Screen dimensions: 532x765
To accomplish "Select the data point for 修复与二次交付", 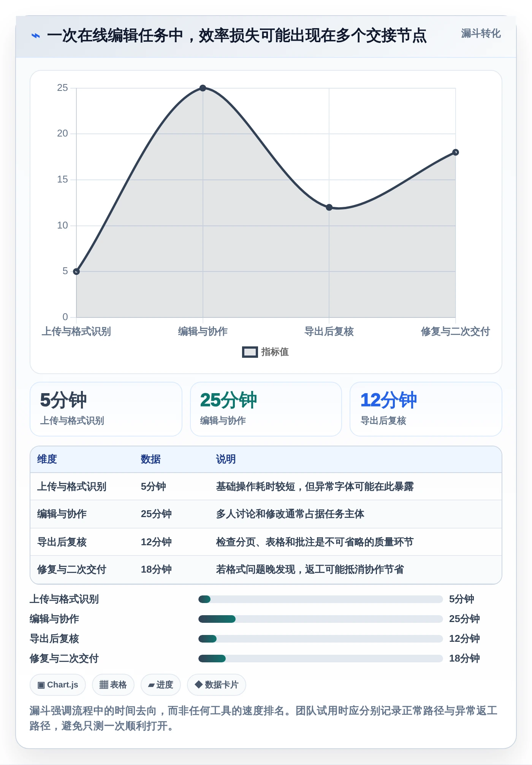I will [x=456, y=152].
